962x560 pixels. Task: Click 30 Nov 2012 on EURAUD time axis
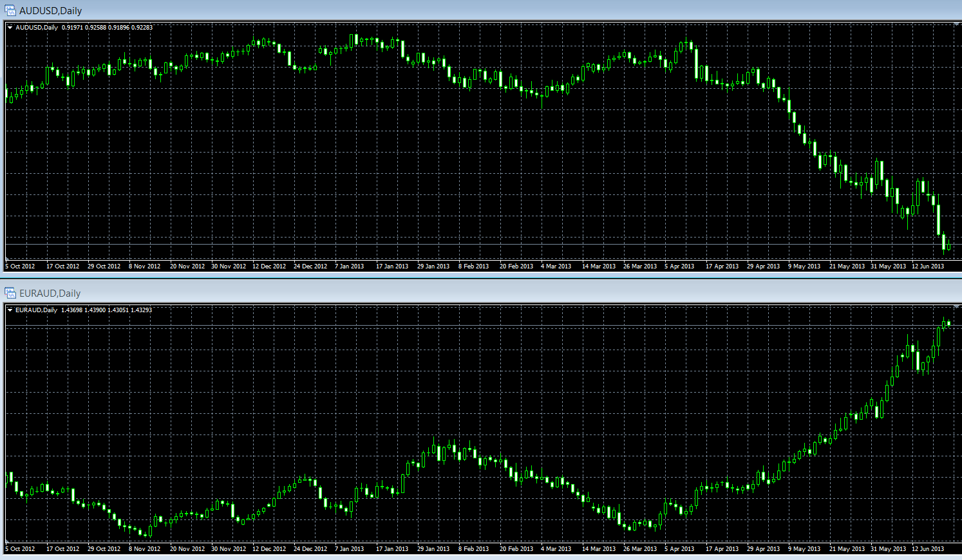coord(229,549)
